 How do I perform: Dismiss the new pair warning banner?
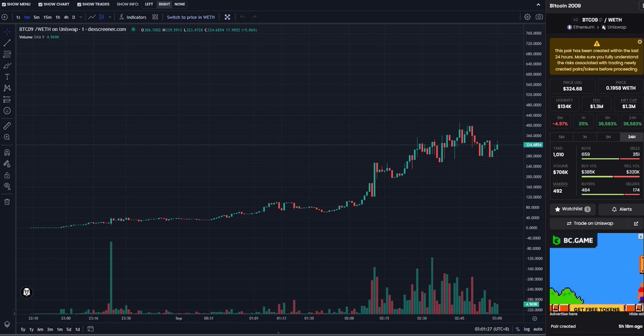click(x=639, y=41)
